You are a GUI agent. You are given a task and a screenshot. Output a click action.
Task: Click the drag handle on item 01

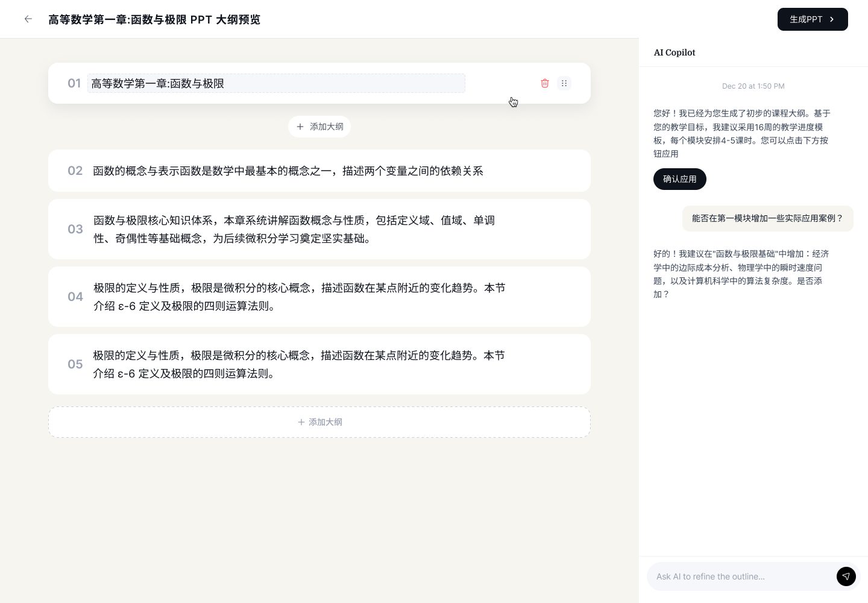tap(564, 83)
